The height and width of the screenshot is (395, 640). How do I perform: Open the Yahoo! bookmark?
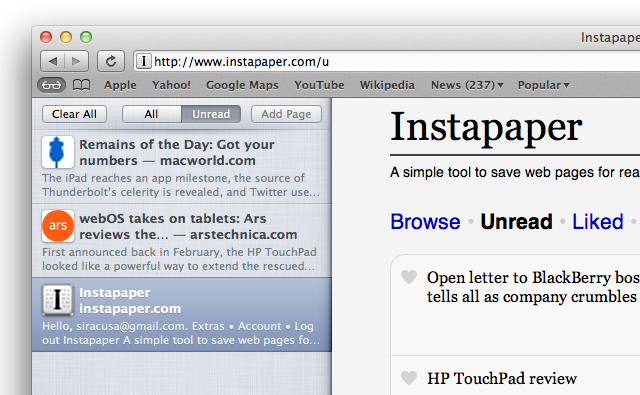tap(171, 85)
